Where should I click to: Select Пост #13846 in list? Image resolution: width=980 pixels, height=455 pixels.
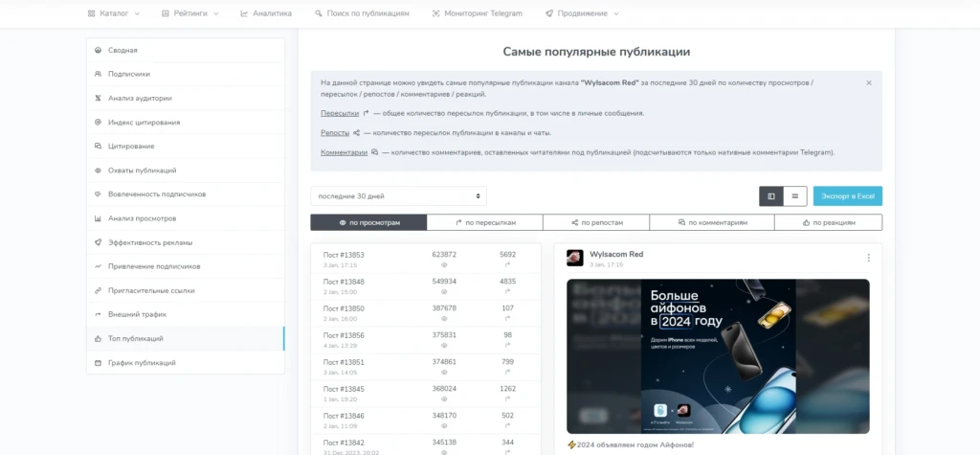coord(426,421)
